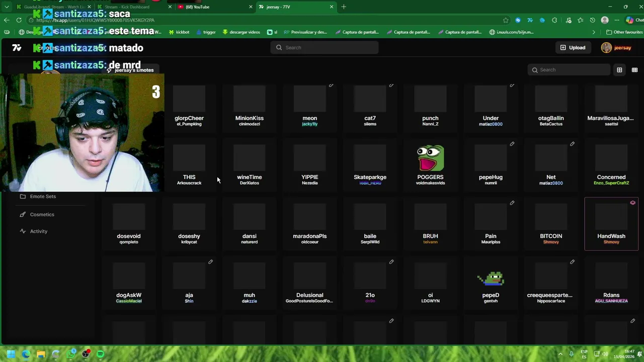This screenshot has width=644, height=362.
Task: Click the pink icon on HandWash card
Action: tap(632, 203)
